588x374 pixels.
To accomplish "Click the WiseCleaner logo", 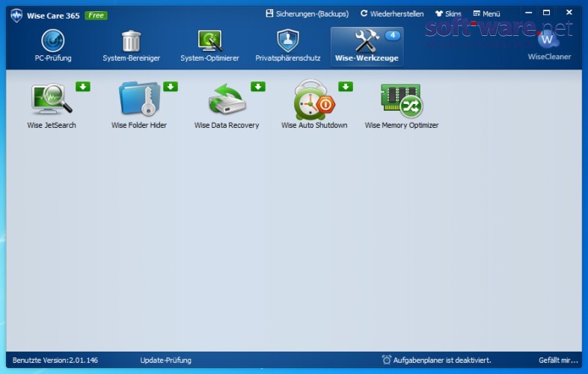I will (549, 46).
